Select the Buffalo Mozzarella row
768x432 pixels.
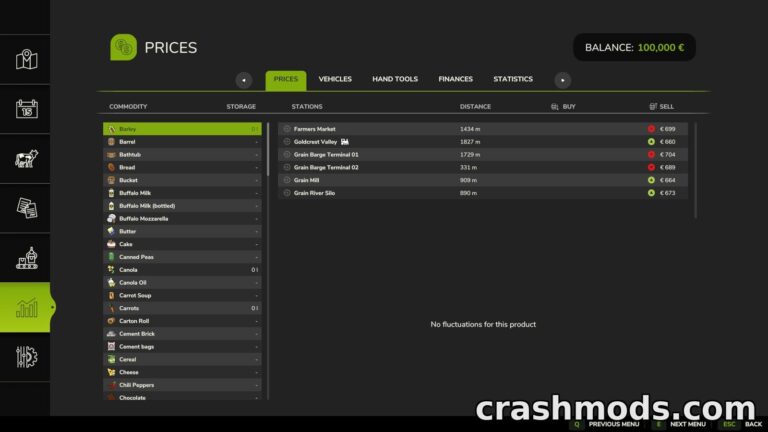point(182,218)
